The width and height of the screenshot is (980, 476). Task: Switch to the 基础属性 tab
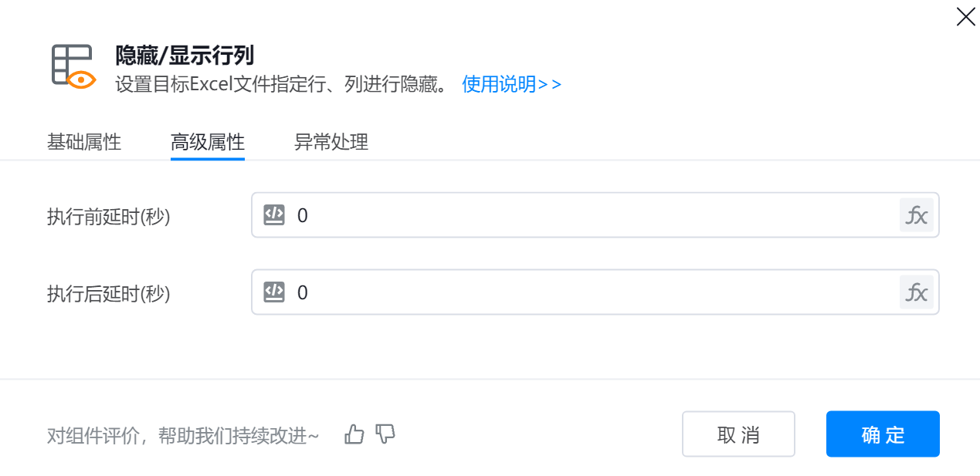[84, 143]
